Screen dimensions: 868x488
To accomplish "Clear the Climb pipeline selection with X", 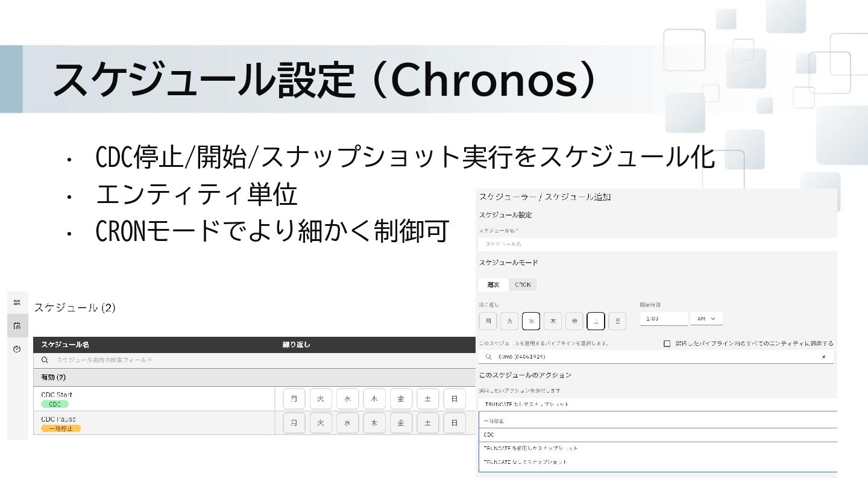I will point(823,357).
